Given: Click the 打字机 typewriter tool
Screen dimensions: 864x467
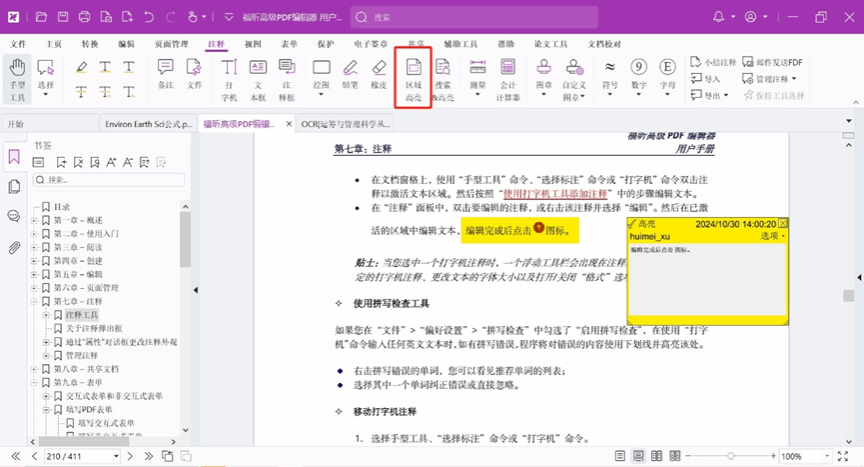Looking at the screenshot, I should pos(229,78).
